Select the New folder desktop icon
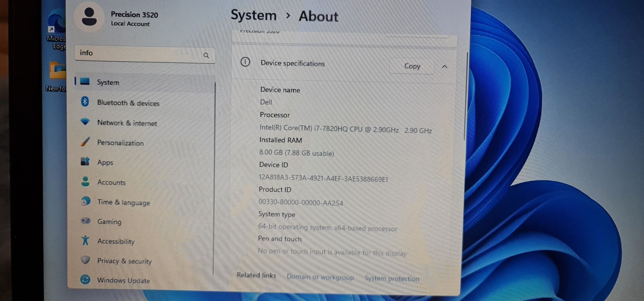The image size is (644, 301). coord(57,76)
